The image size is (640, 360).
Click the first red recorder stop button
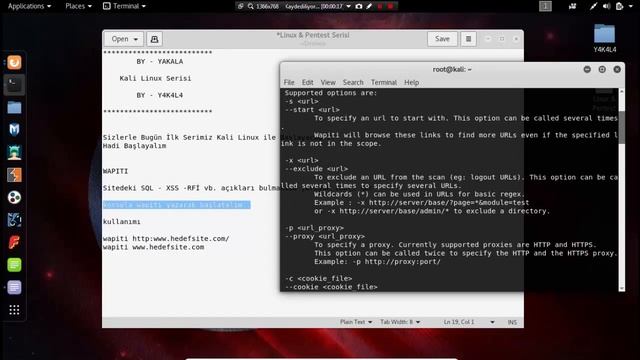pyautogui.click(x=380, y=6)
